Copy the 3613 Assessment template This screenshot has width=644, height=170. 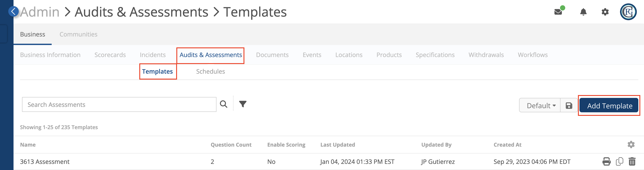[620, 161]
